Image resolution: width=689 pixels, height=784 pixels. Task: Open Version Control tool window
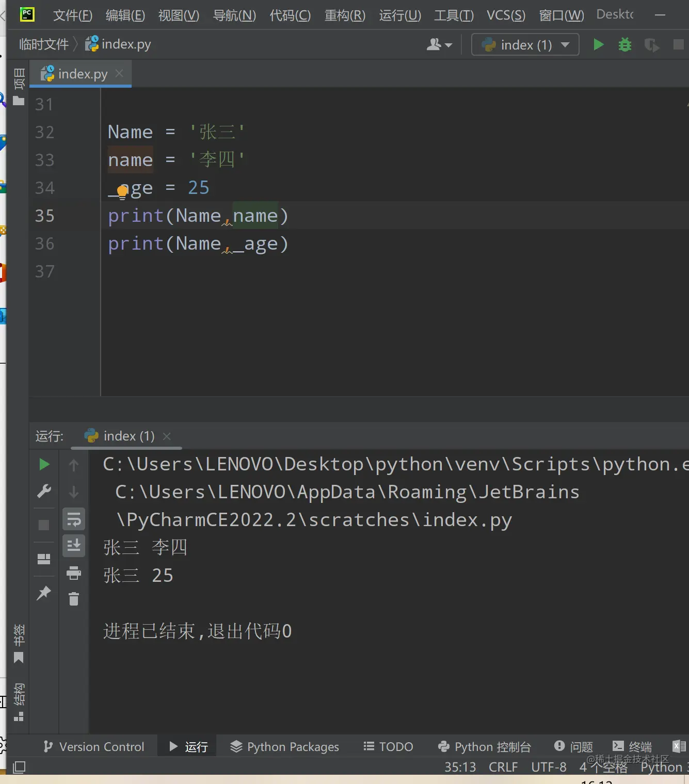click(x=94, y=747)
